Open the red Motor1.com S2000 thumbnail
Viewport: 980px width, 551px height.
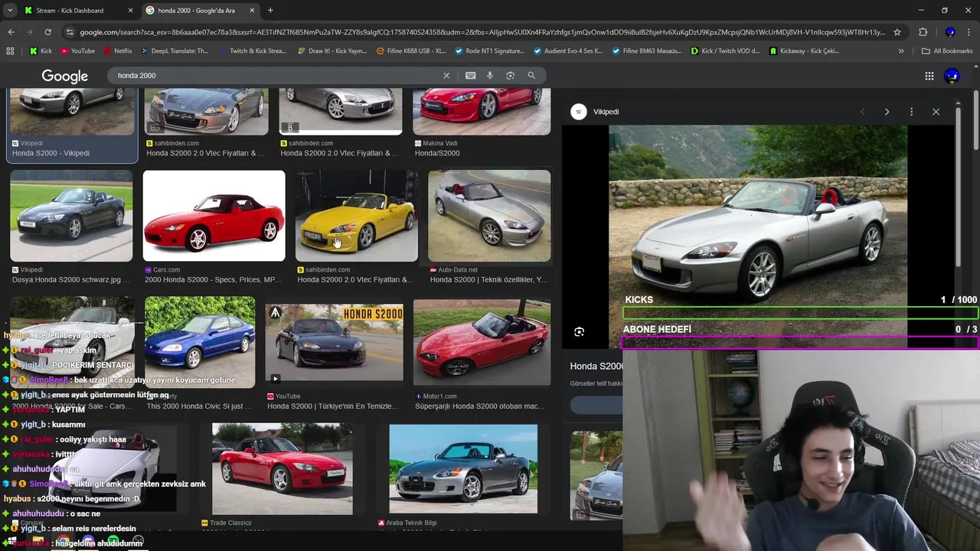pyautogui.click(x=482, y=342)
